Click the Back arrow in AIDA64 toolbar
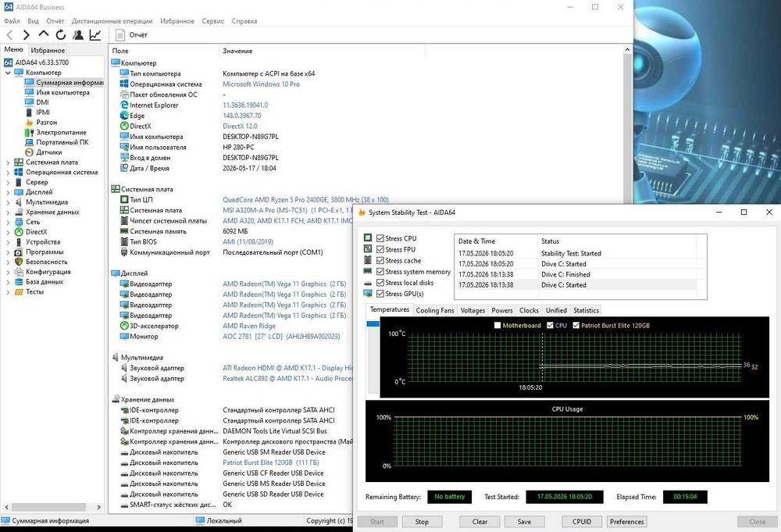 click(10, 35)
